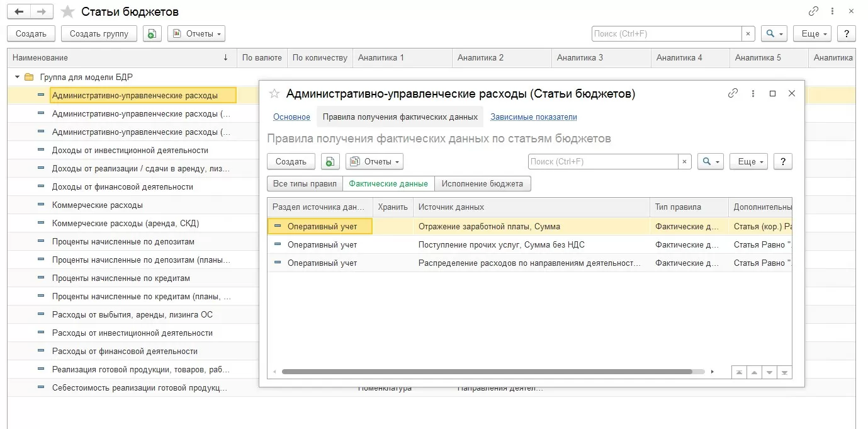Open dialog help question button
The image size is (868, 429).
tap(783, 162)
